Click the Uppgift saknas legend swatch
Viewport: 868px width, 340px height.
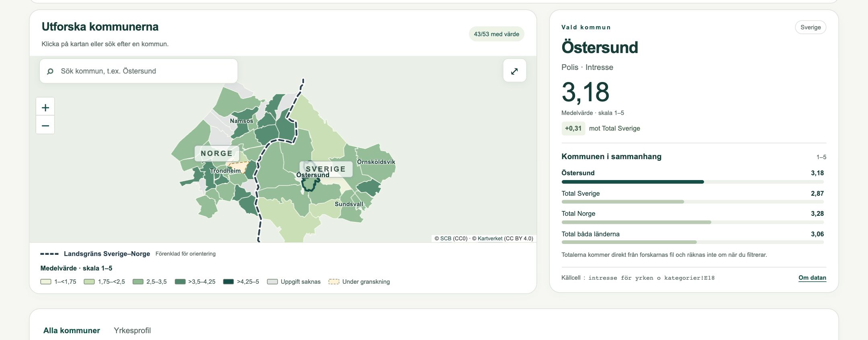coord(272,282)
